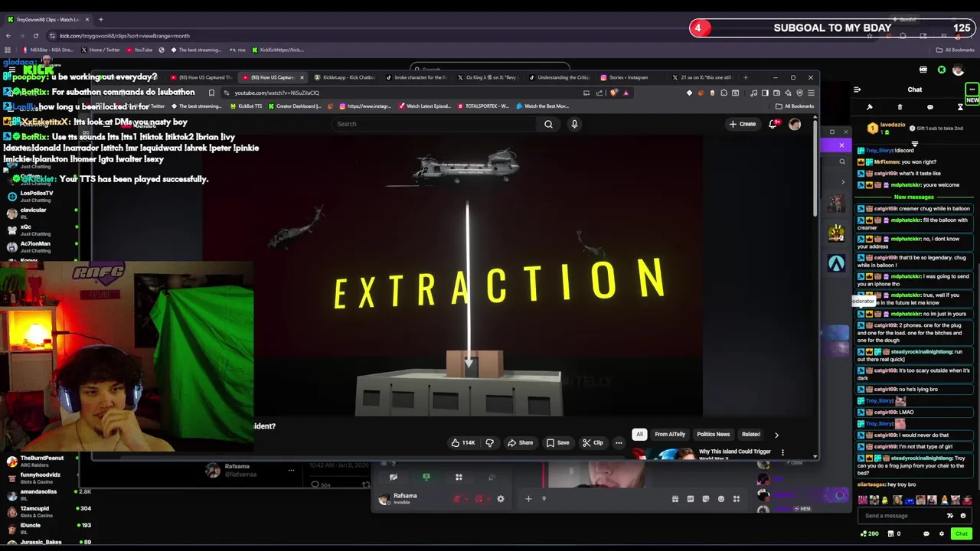
Task: Dislike the YouTube video
Action: pos(490,442)
